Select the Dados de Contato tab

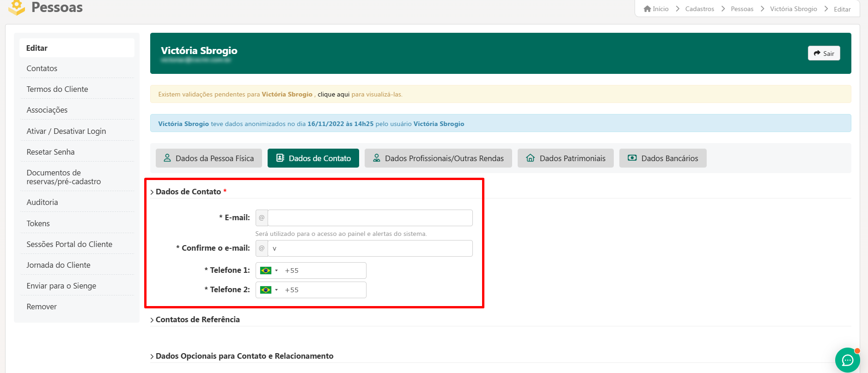tap(313, 158)
